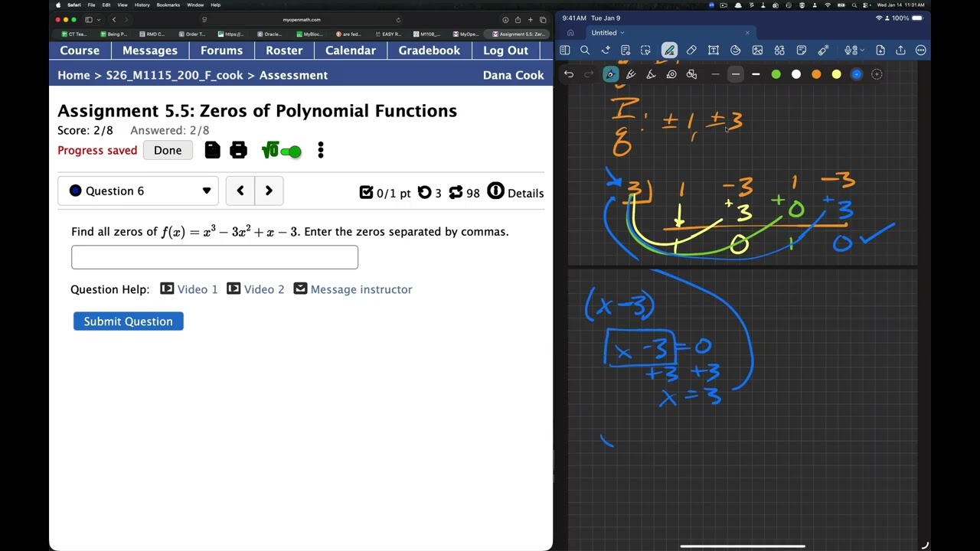The width and height of the screenshot is (980, 551).
Task: Open the Forums tab
Action: coord(221,51)
